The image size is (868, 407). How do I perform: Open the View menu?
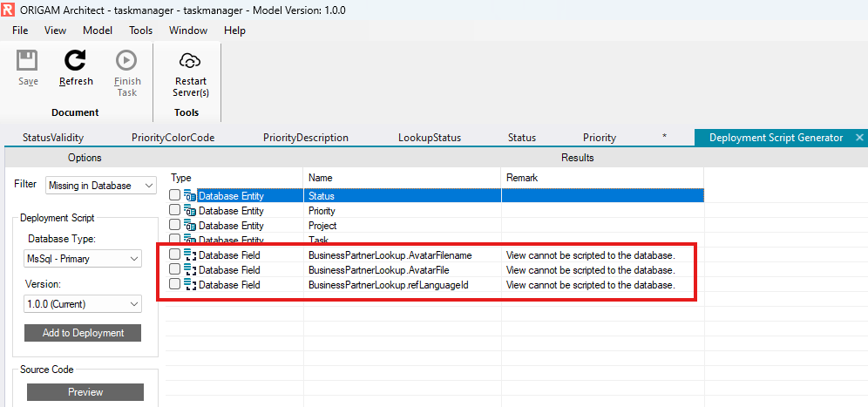point(56,31)
